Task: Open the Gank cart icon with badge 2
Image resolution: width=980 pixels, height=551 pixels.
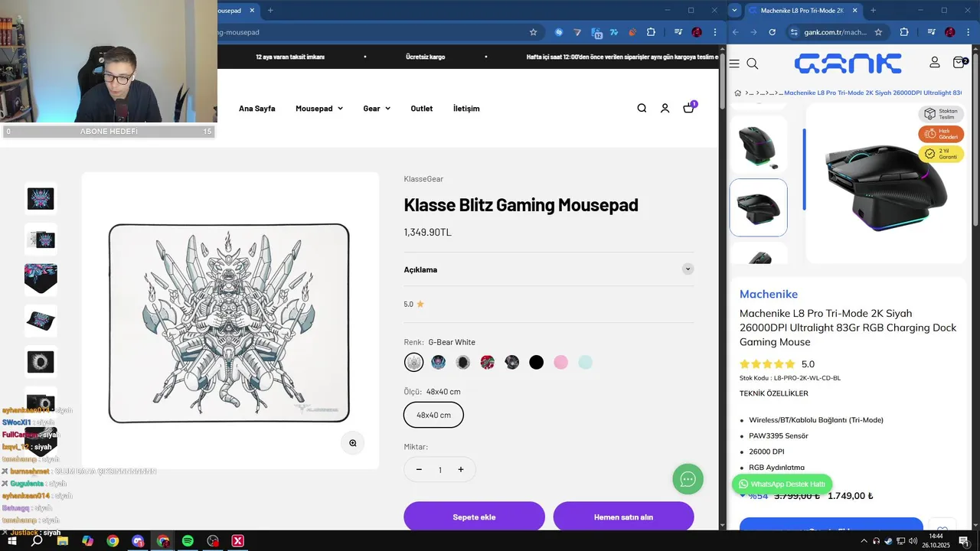Action: (959, 62)
